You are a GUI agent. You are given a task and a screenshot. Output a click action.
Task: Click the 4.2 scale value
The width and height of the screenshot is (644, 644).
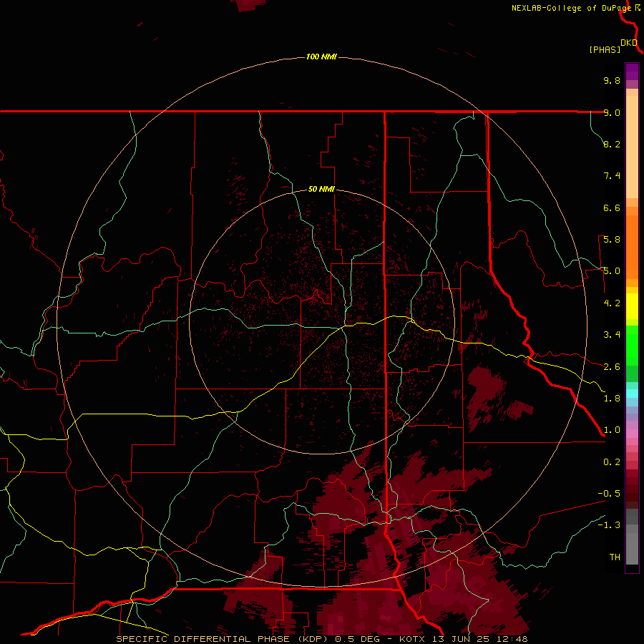tap(612, 303)
